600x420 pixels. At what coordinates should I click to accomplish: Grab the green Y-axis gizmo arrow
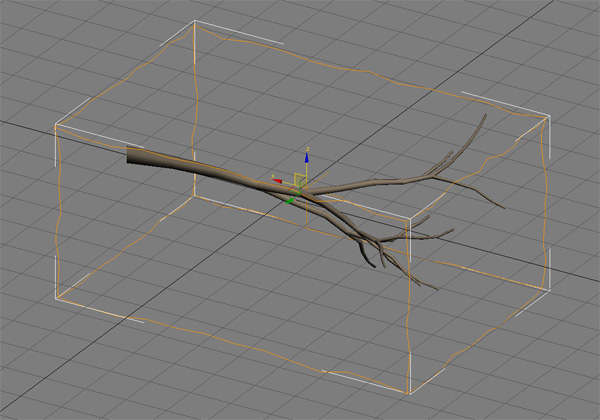pyautogui.click(x=290, y=201)
